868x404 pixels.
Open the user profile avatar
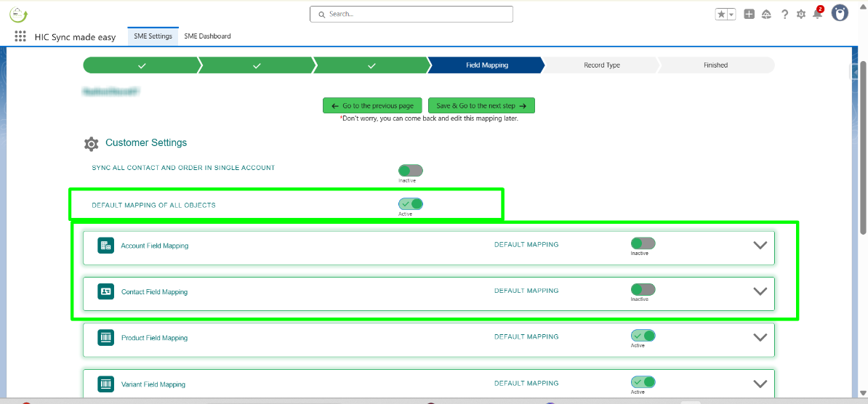[840, 13]
